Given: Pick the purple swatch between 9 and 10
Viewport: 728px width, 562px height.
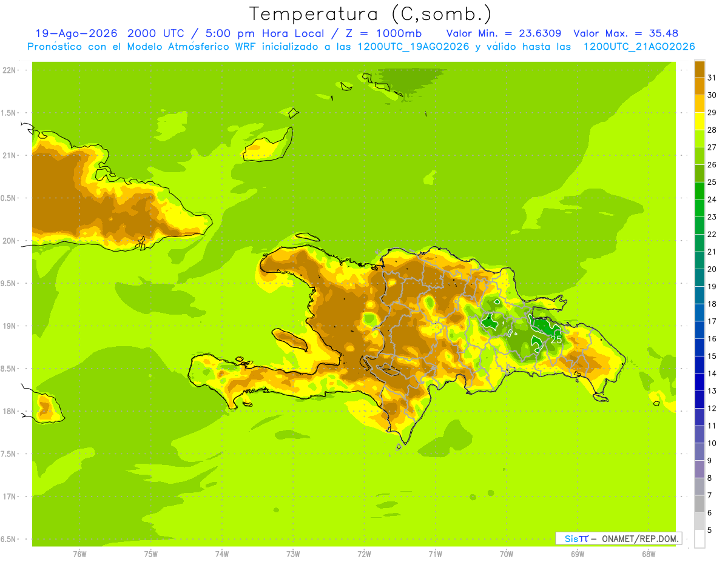Looking at the screenshot, I should click(x=699, y=452).
